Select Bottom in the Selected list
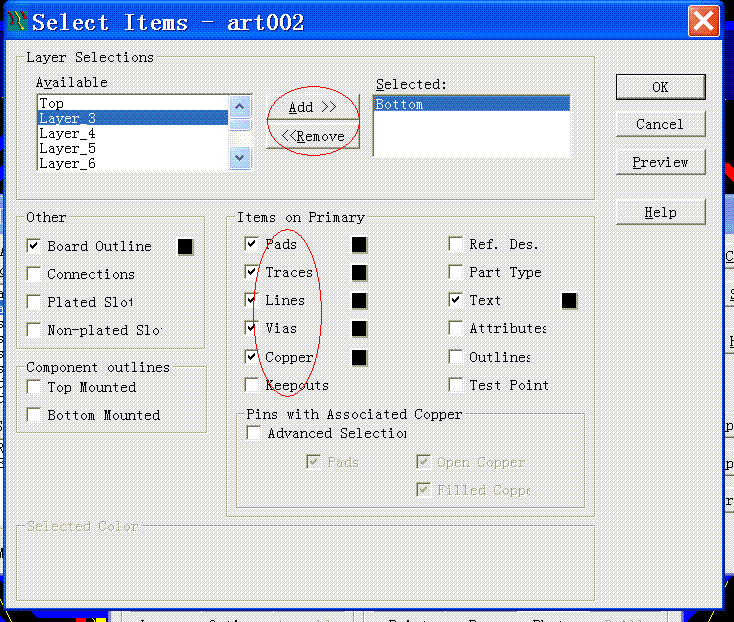This screenshot has height=622, width=734. pos(472,104)
